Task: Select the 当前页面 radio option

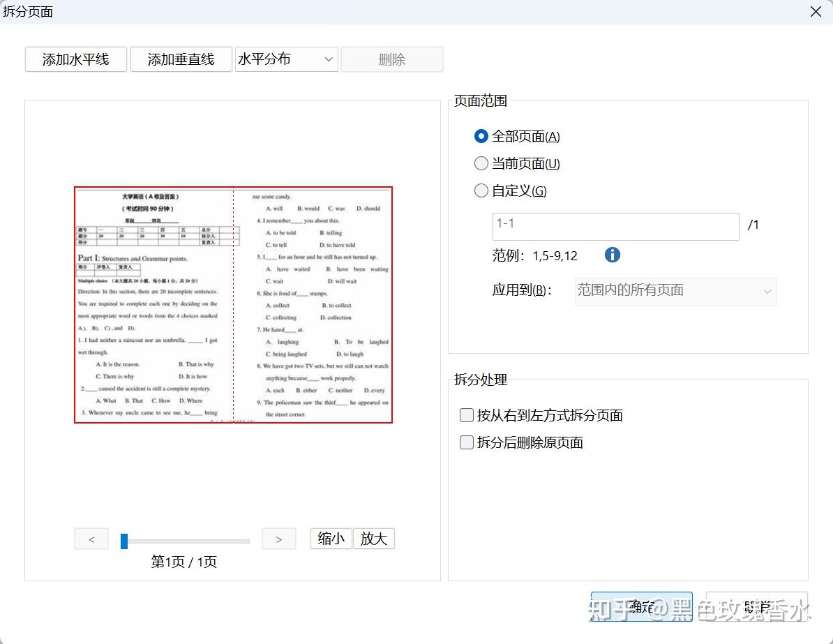Action: click(x=481, y=163)
